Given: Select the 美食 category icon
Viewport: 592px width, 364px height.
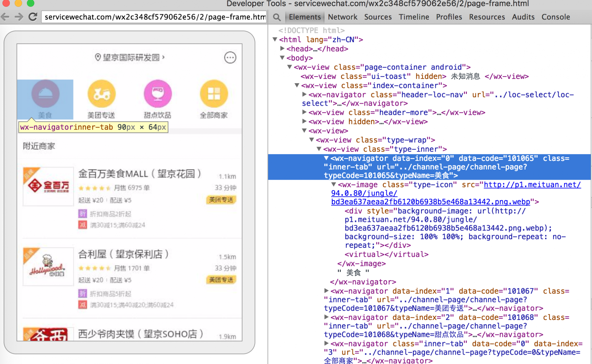Looking at the screenshot, I should [x=45, y=93].
